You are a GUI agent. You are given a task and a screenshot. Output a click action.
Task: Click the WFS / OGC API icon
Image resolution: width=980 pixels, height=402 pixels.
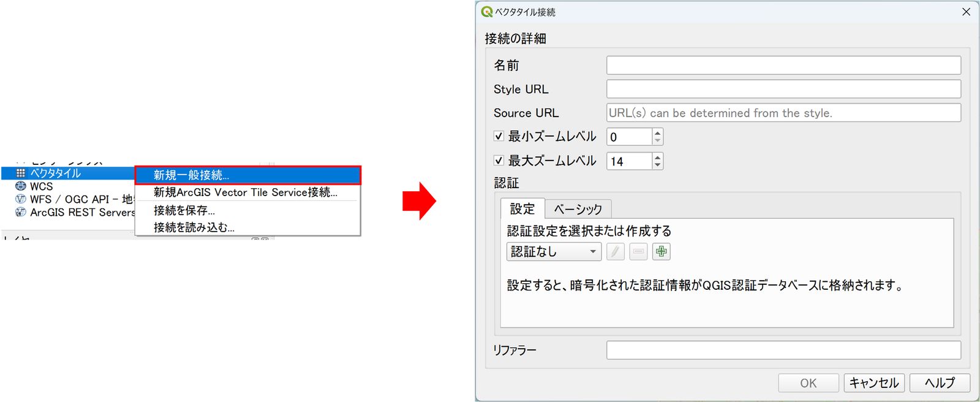coord(21,199)
